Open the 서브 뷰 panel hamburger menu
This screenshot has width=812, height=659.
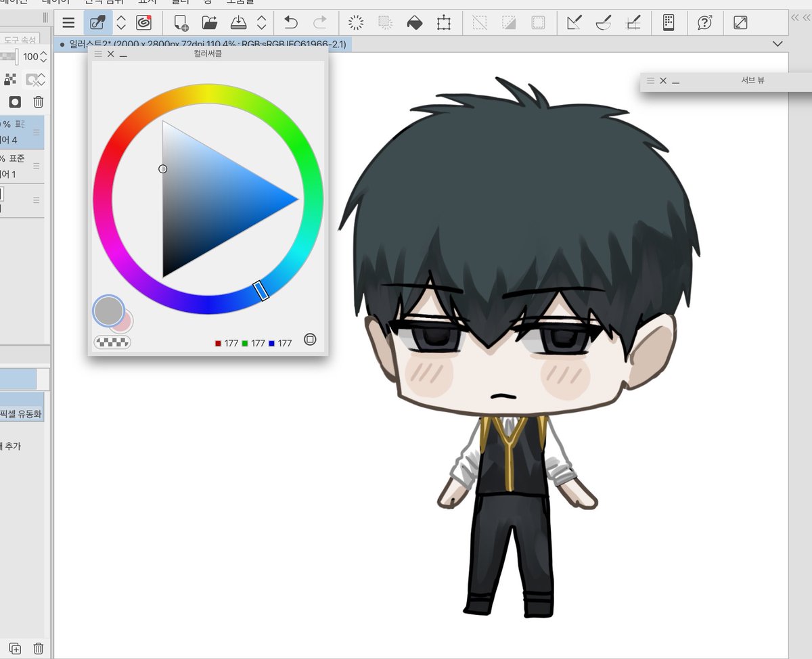click(x=651, y=81)
